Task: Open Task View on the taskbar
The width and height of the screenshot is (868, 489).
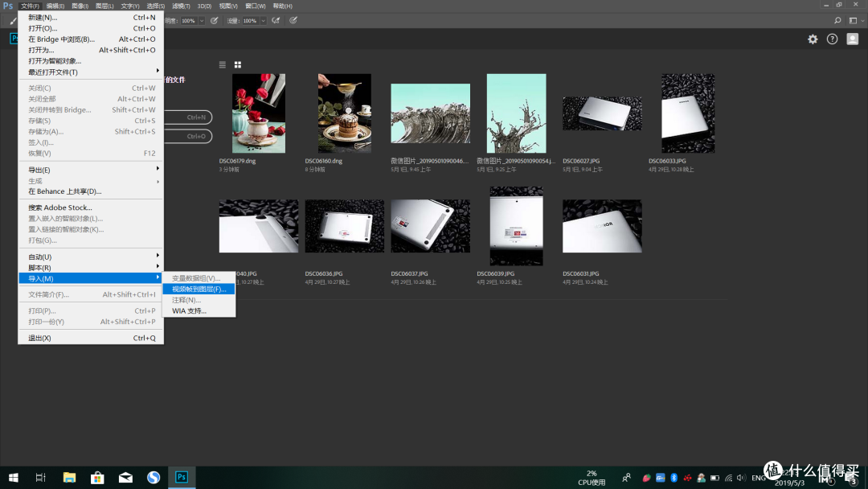Action: point(40,478)
